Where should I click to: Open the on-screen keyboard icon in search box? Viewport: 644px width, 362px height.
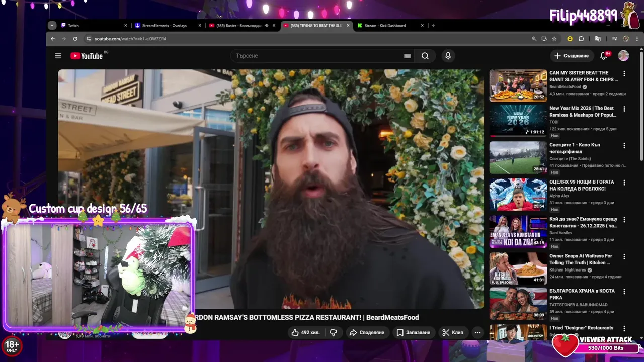(x=408, y=56)
